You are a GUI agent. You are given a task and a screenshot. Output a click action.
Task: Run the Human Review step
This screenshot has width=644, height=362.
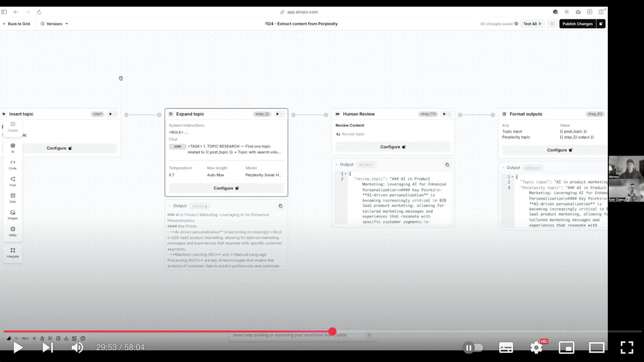click(444, 114)
